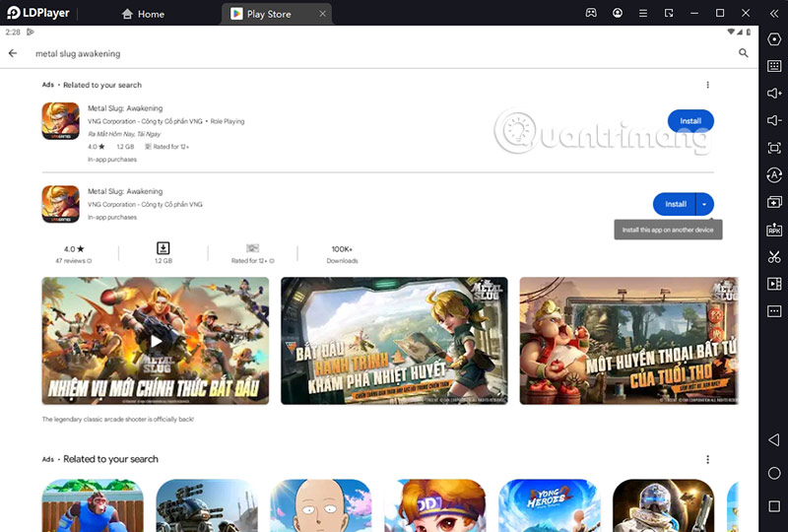Open main result Metal Slug: Awakening app icon

pos(60,204)
